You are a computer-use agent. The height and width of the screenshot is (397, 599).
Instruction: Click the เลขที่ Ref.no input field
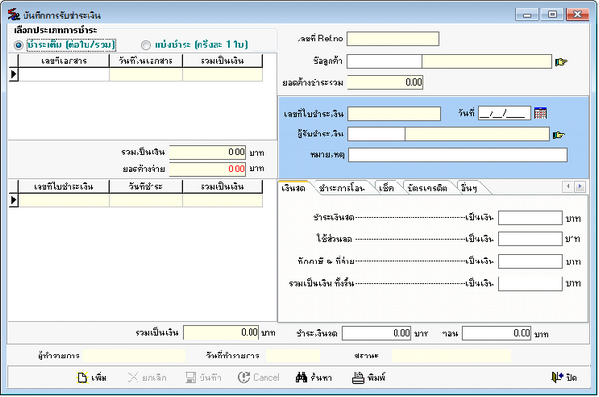coord(393,39)
